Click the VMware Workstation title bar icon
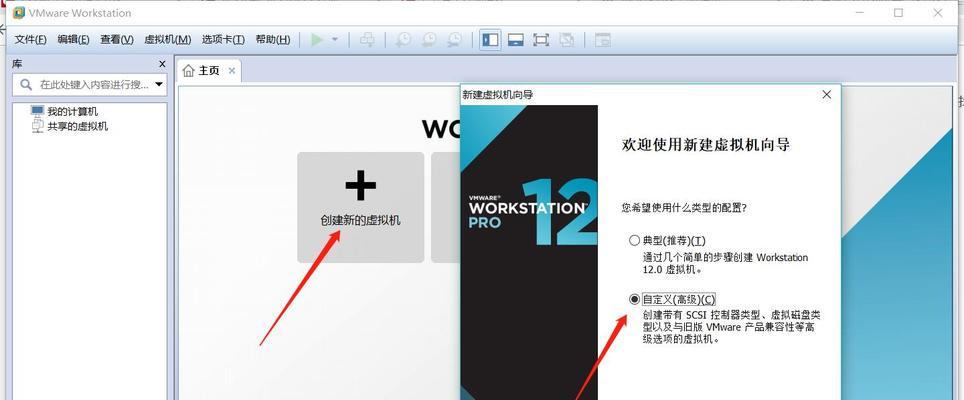This screenshot has width=964, height=400. (x=19, y=12)
